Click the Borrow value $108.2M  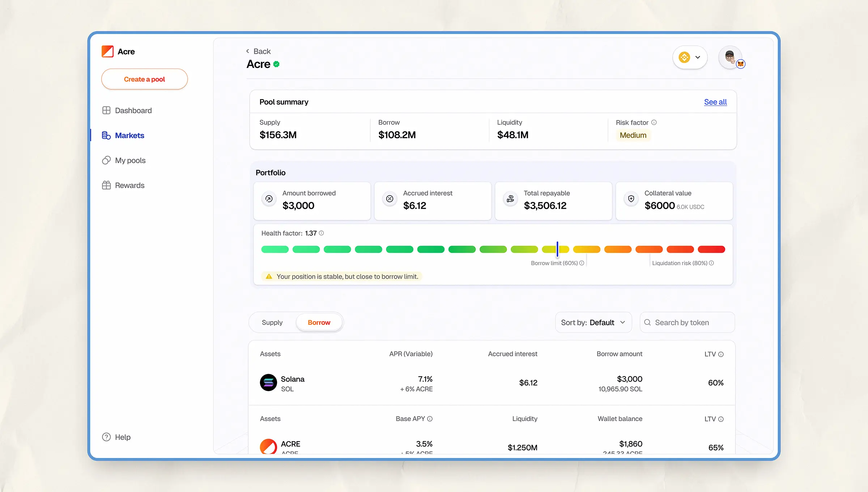click(397, 135)
